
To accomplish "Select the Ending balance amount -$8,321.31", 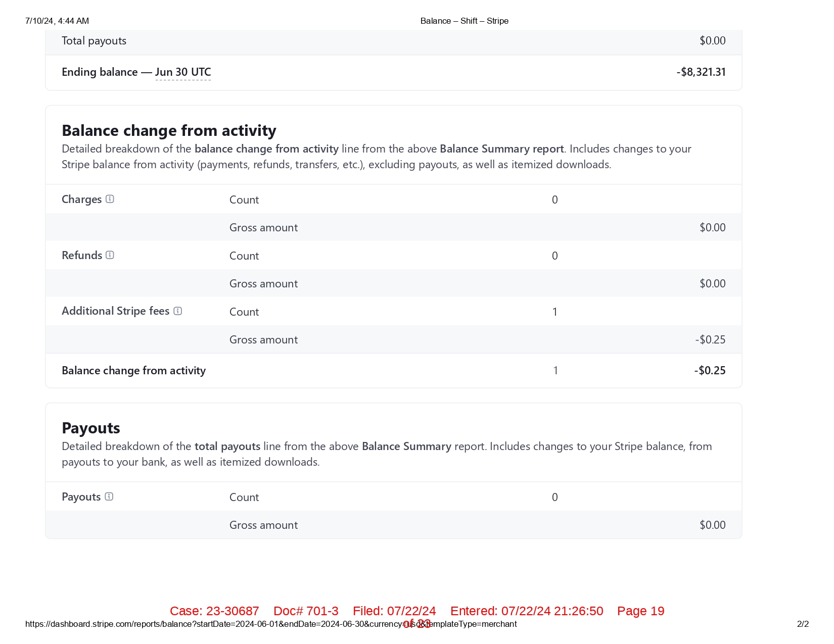I will click(701, 72).
